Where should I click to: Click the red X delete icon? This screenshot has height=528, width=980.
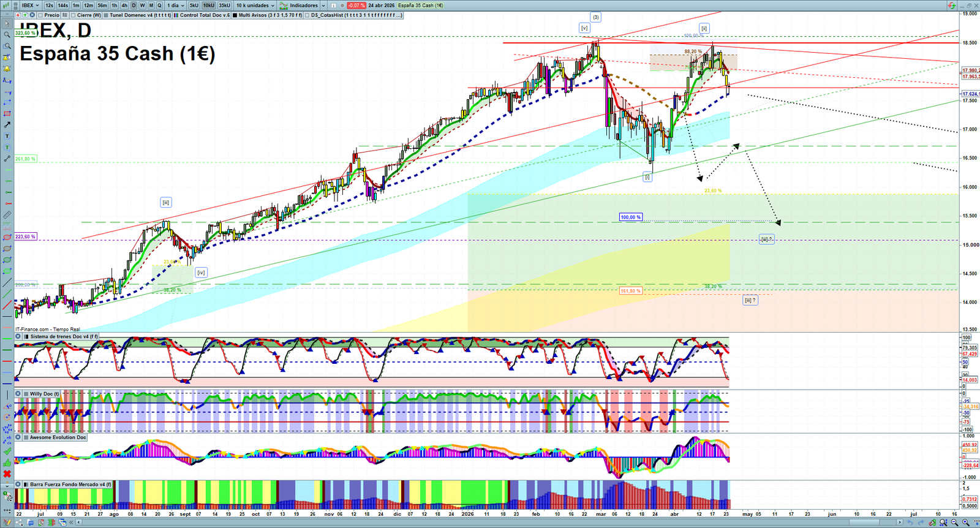coord(7,473)
